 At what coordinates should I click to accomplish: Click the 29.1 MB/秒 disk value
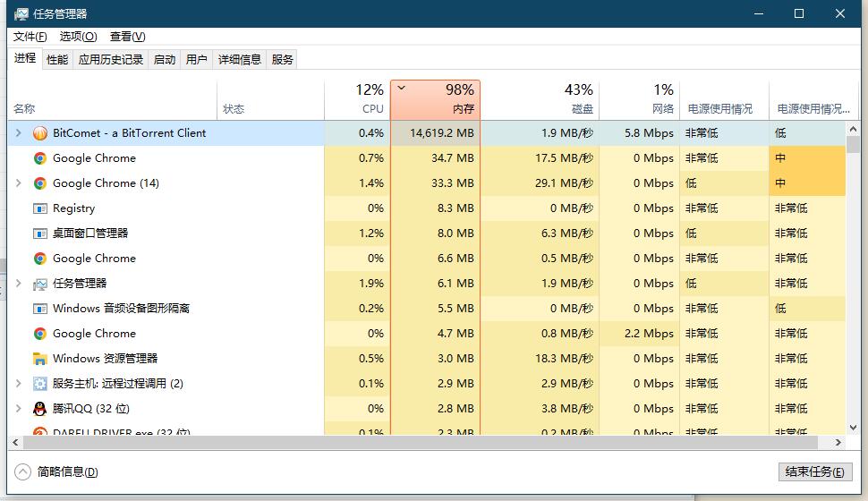(x=564, y=183)
